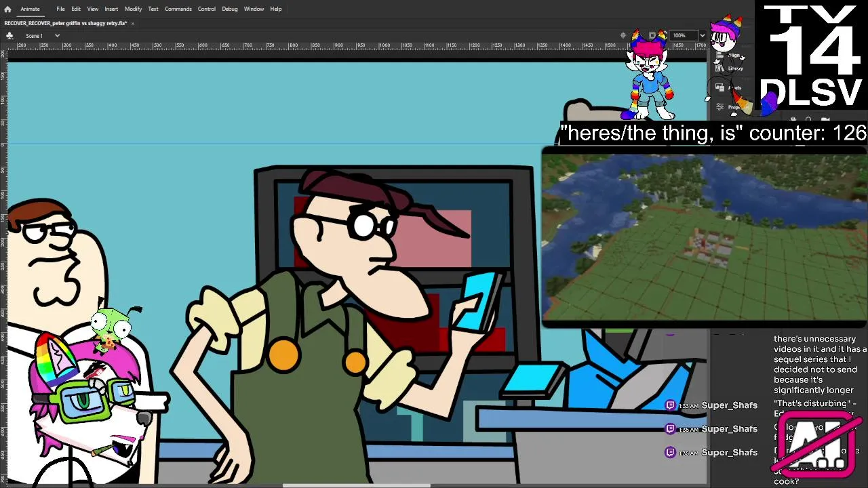This screenshot has height=488, width=868.
Task: Open the Control menu
Action: pyautogui.click(x=207, y=9)
